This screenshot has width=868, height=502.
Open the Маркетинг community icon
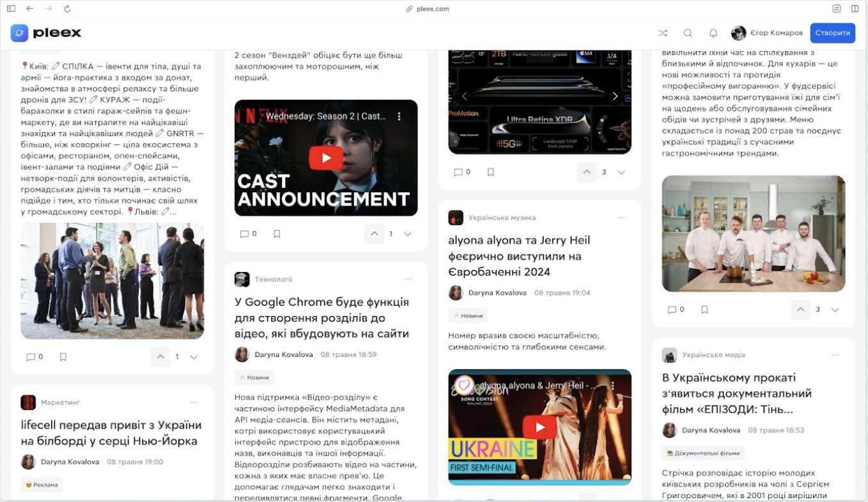[28, 402]
